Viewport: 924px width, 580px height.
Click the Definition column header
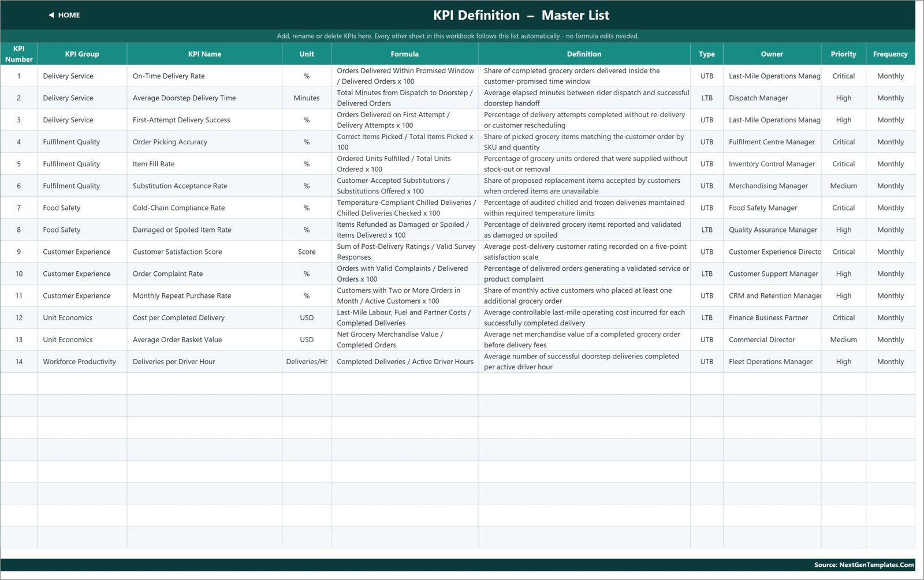pos(584,54)
